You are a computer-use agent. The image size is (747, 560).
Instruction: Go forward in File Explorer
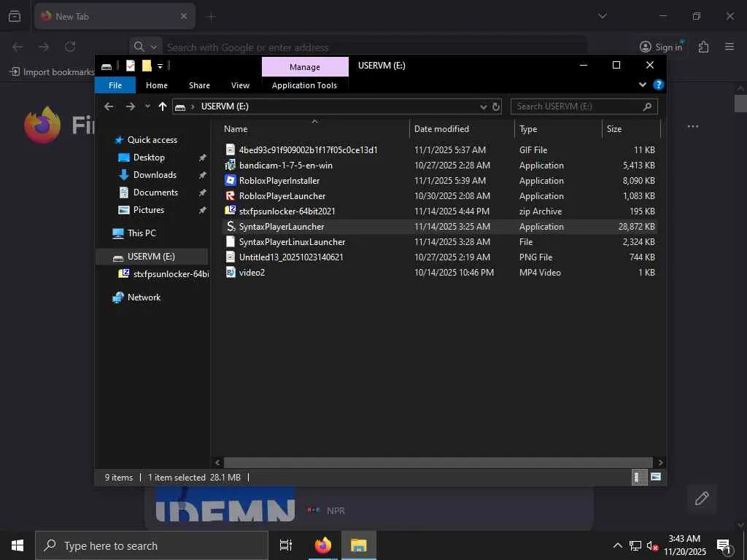pos(130,106)
